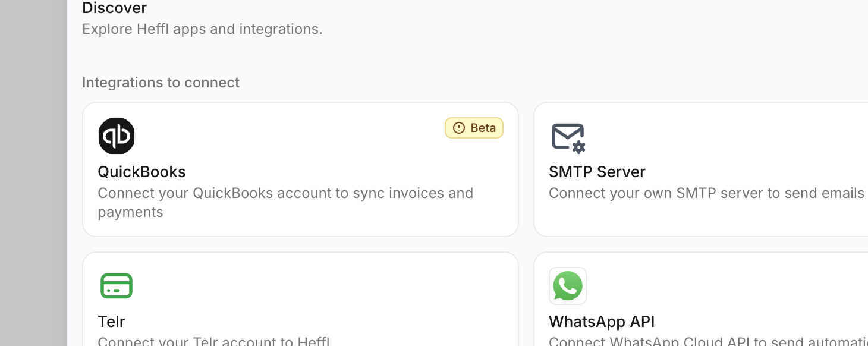
Task: Click the WhatsApp Cloud API description text
Action: click(707, 342)
